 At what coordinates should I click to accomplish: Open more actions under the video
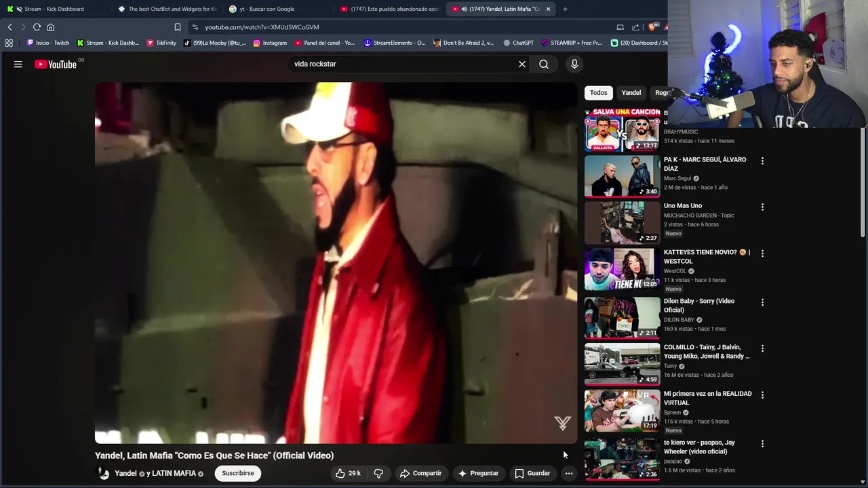pos(569,473)
